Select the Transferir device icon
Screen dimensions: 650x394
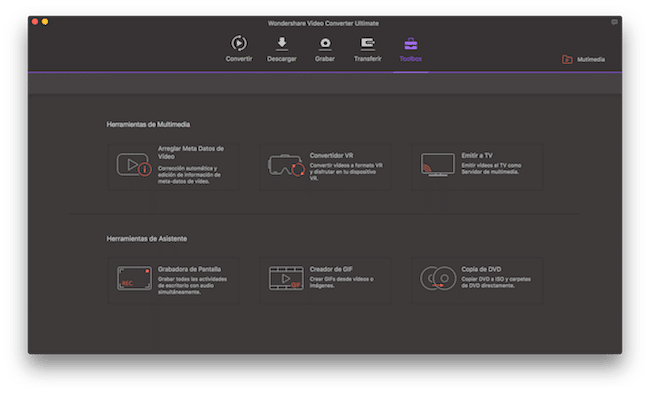(x=368, y=43)
